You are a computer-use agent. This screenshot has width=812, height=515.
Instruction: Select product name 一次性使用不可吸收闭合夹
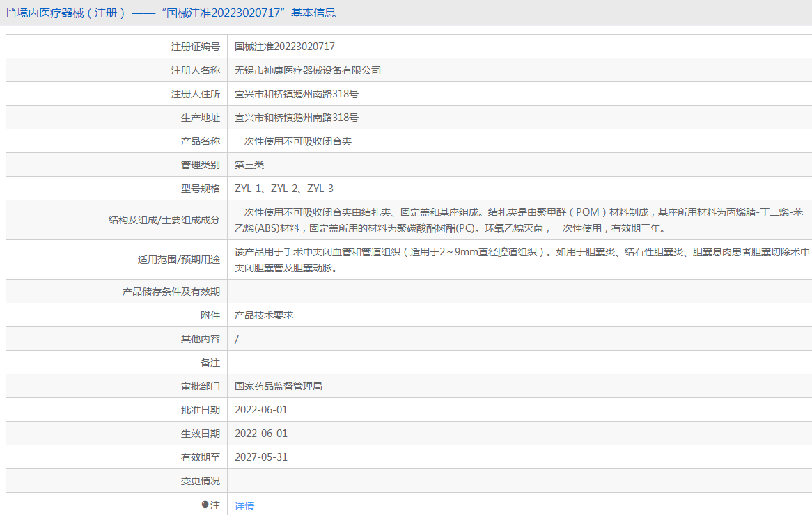click(293, 141)
